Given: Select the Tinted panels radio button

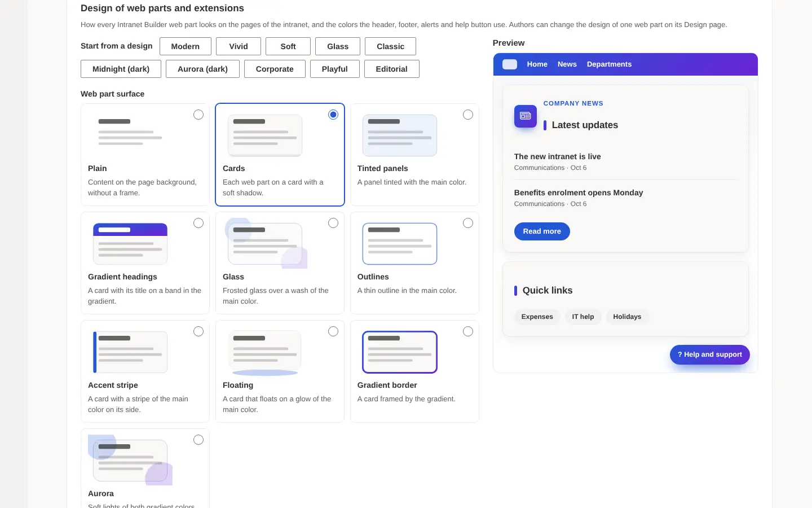Looking at the screenshot, I should [468, 115].
